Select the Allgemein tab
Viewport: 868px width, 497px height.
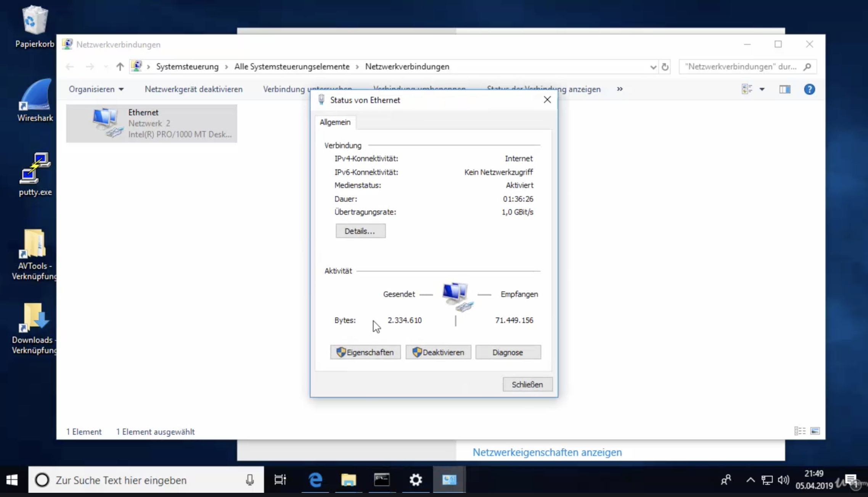[335, 122]
